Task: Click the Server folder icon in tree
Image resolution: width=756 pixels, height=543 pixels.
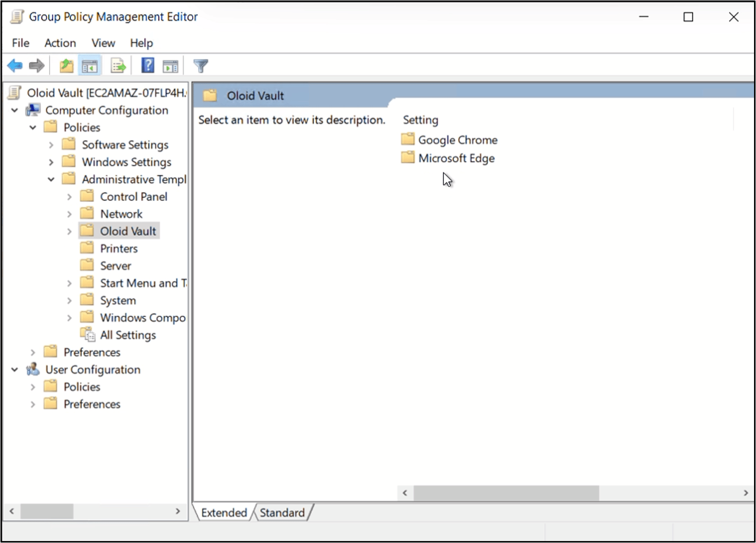Action: 87,265
